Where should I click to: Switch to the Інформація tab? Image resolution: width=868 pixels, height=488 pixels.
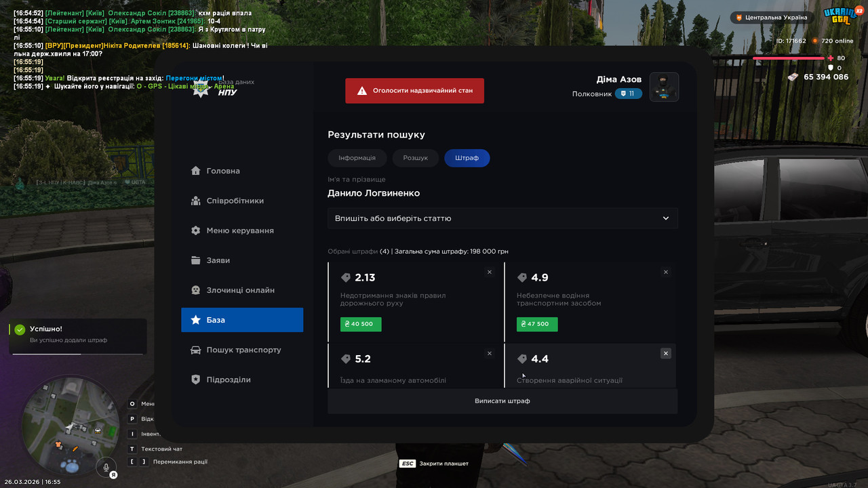(x=357, y=158)
